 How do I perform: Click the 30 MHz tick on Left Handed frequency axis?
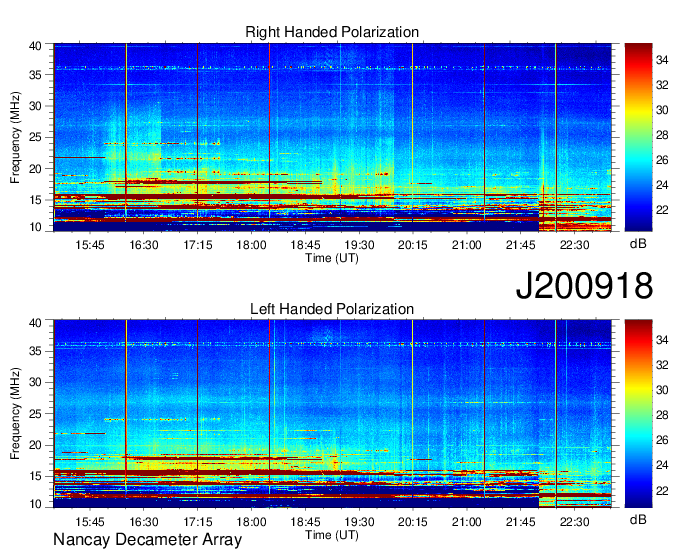point(35,382)
